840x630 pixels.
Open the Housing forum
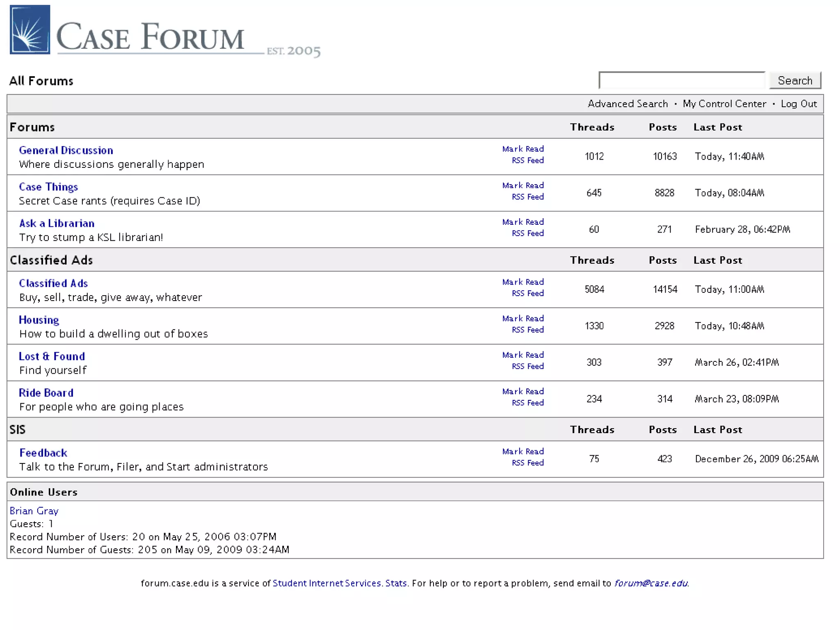pyautogui.click(x=39, y=320)
